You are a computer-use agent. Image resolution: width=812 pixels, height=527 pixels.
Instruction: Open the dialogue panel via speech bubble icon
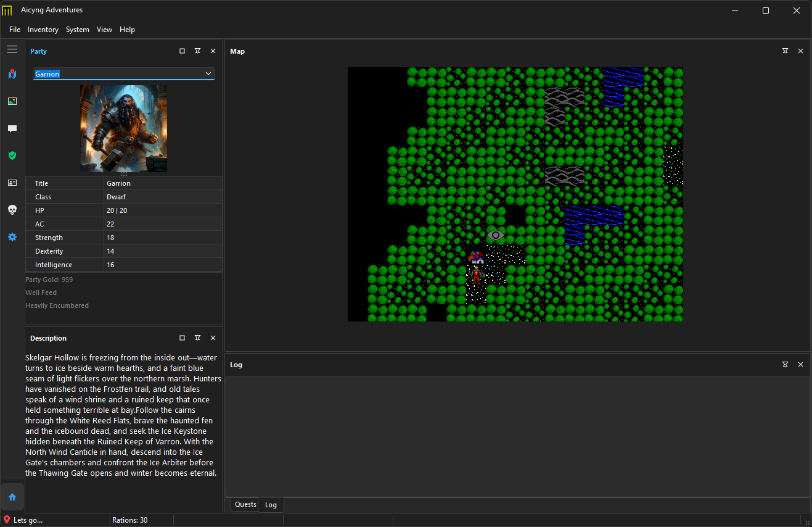click(x=12, y=128)
